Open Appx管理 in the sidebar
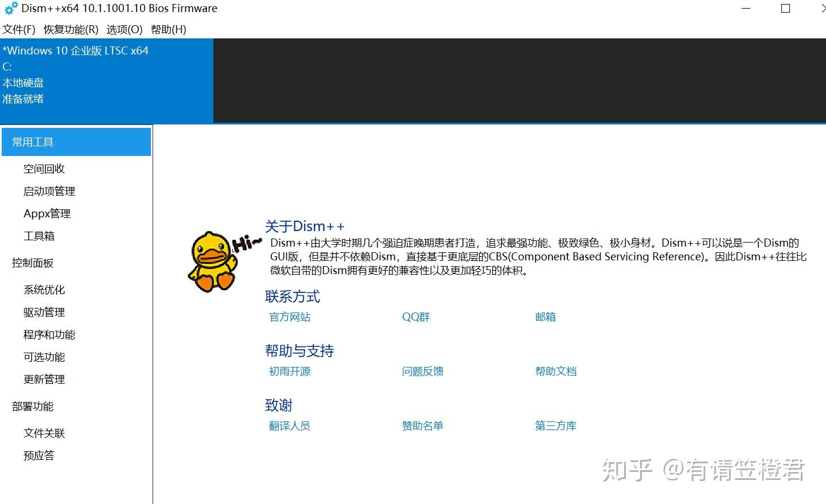The height and width of the screenshot is (504, 826). (47, 213)
